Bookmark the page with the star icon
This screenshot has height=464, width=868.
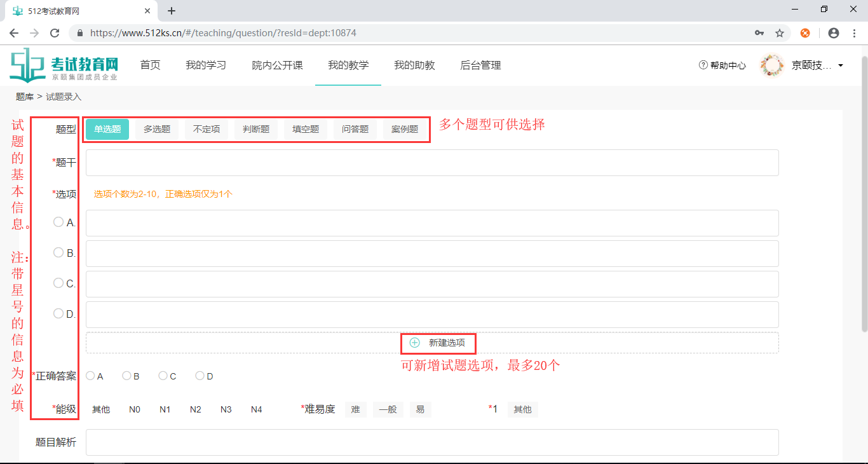point(780,32)
